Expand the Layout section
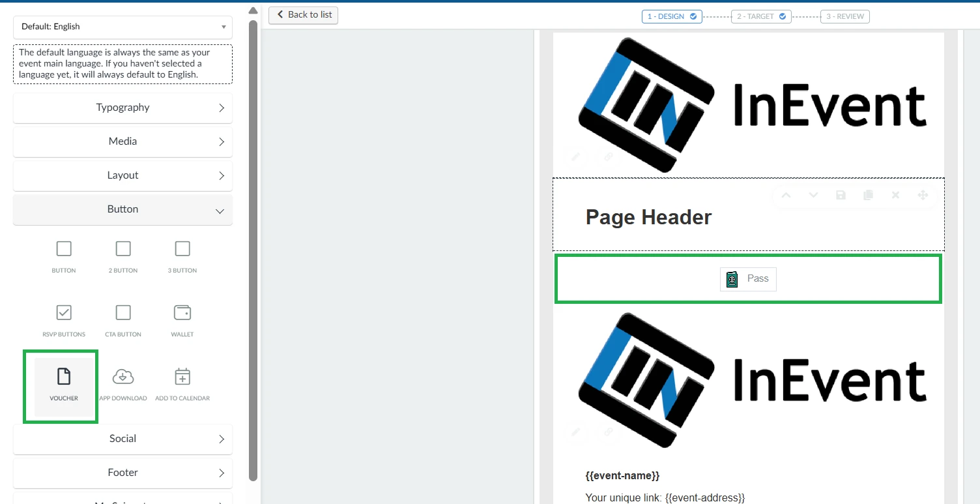Image resolution: width=980 pixels, height=504 pixels. point(122,175)
